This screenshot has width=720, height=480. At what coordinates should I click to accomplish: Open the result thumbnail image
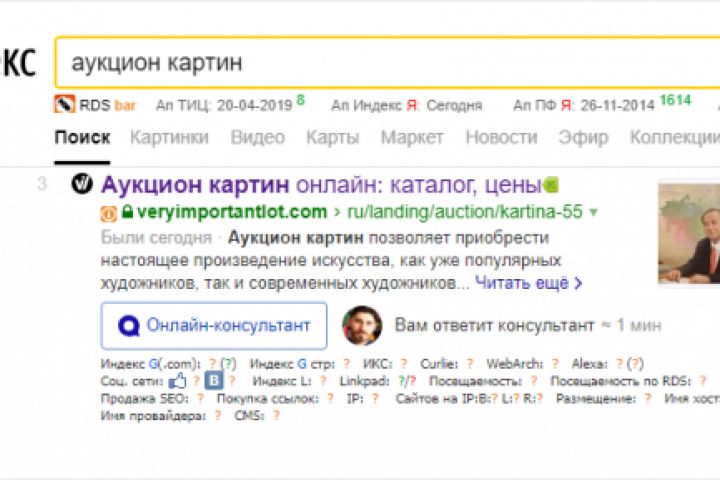coord(689,233)
